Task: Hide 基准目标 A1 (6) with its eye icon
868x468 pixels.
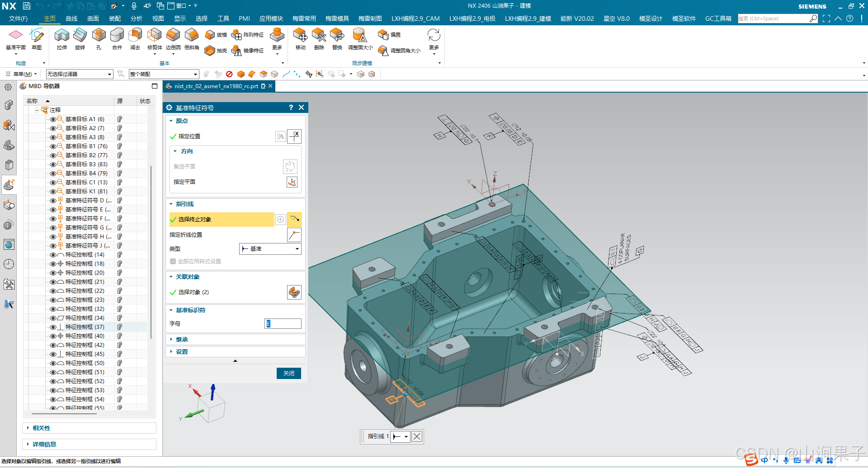Action: (53, 119)
